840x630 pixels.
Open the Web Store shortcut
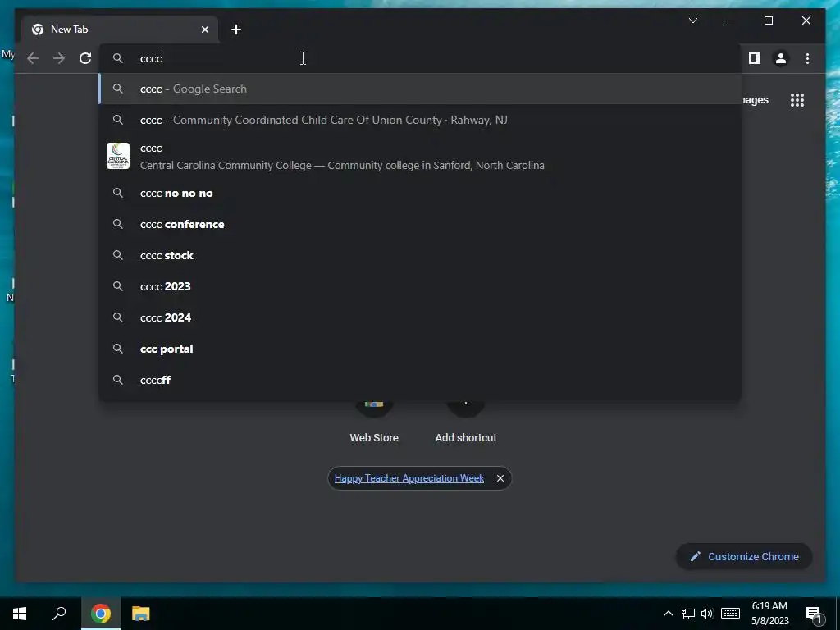[x=374, y=423]
